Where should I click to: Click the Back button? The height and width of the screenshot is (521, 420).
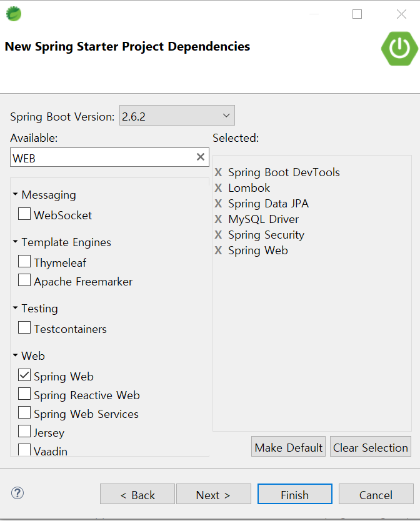tap(137, 494)
